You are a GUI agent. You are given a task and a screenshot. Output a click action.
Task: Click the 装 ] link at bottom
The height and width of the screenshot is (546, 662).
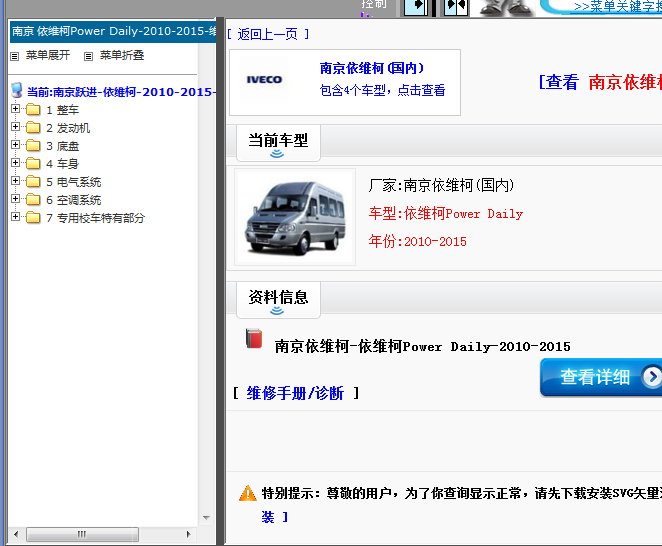pos(275,517)
